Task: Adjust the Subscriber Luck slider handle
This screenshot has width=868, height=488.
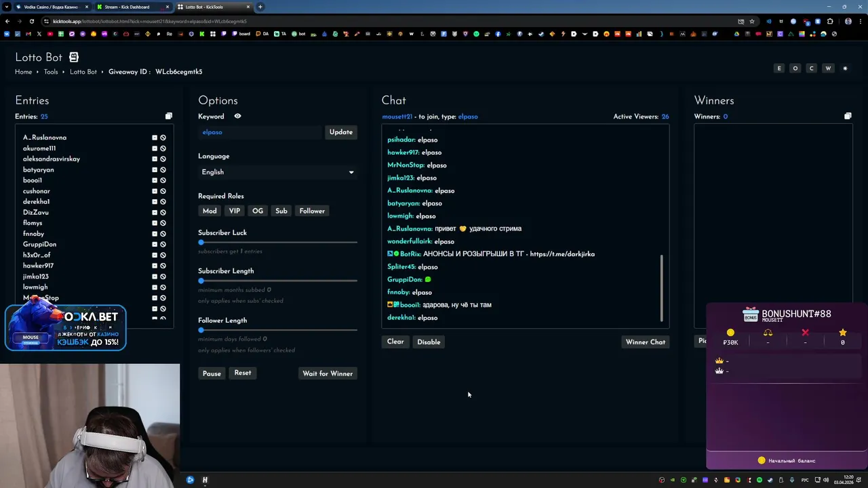Action: (x=201, y=242)
